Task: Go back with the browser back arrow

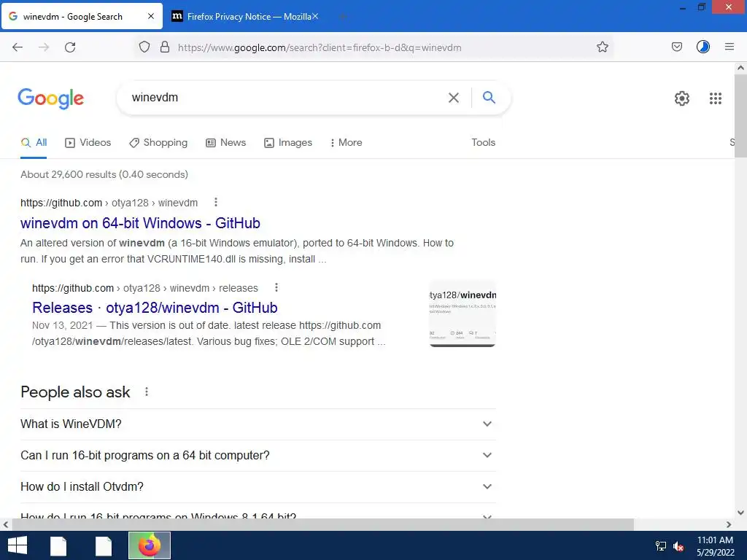Action: coord(18,47)
